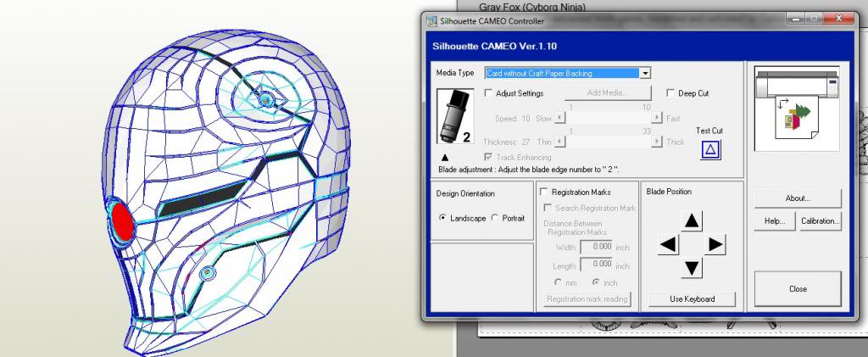Click the registration Length input field
868x357 pixels.
click(597, 265)
